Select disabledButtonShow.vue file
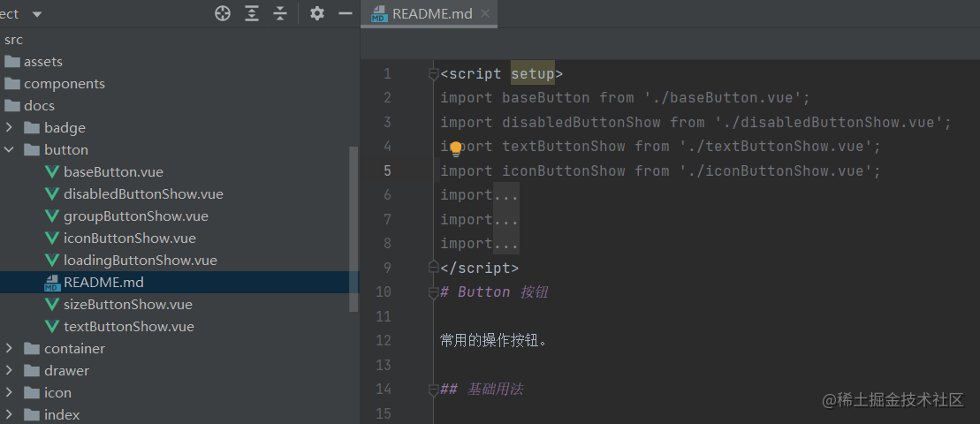Screen dimensions: 980x424 (143, 194)
